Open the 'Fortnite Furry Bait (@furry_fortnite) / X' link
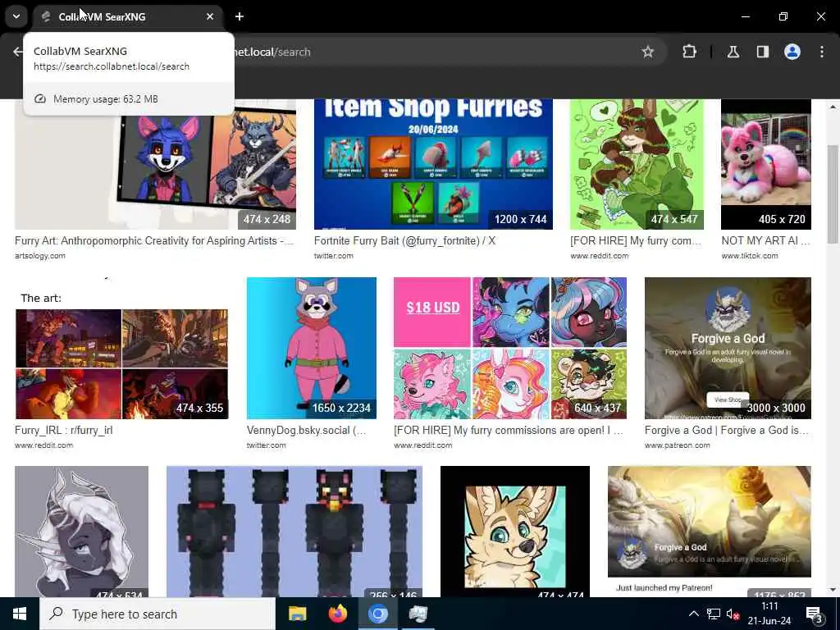 click(404, 241)
